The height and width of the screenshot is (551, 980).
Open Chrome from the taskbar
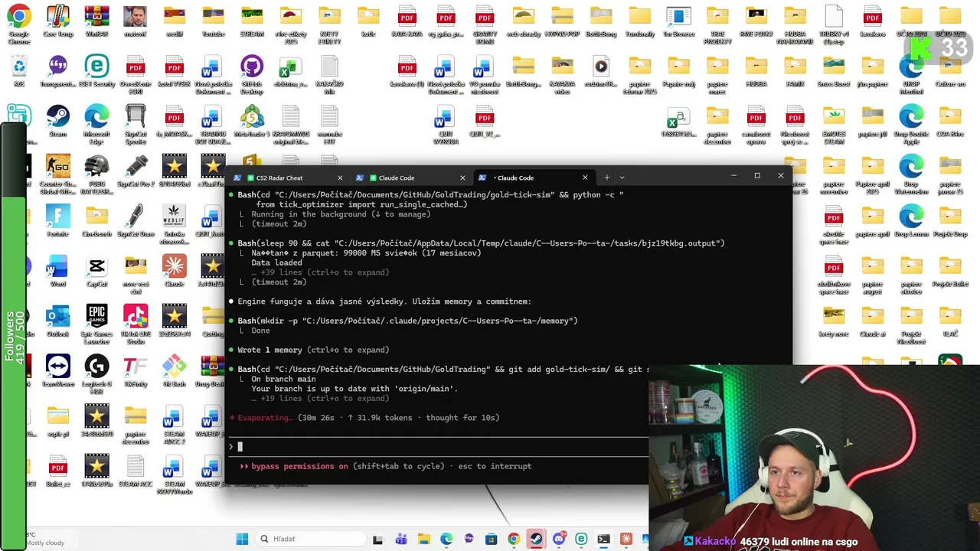click(514, 539)
